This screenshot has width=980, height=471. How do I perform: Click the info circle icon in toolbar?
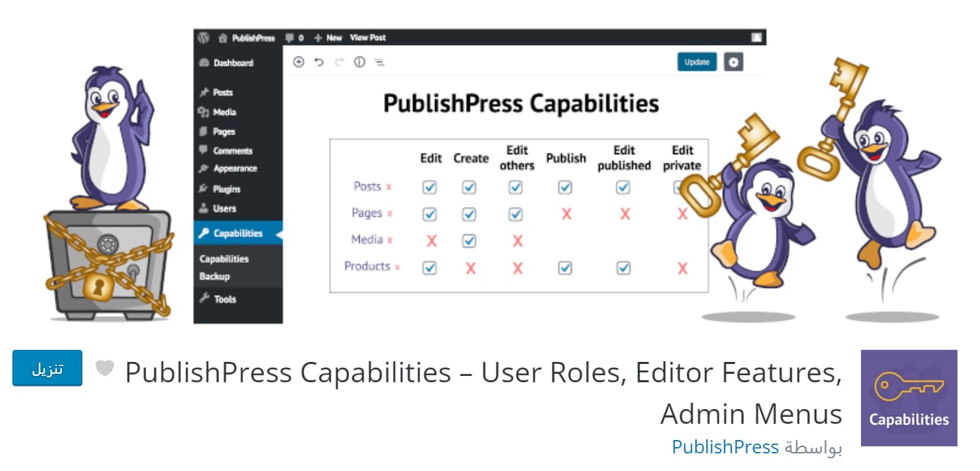click(x=359, y=62)
